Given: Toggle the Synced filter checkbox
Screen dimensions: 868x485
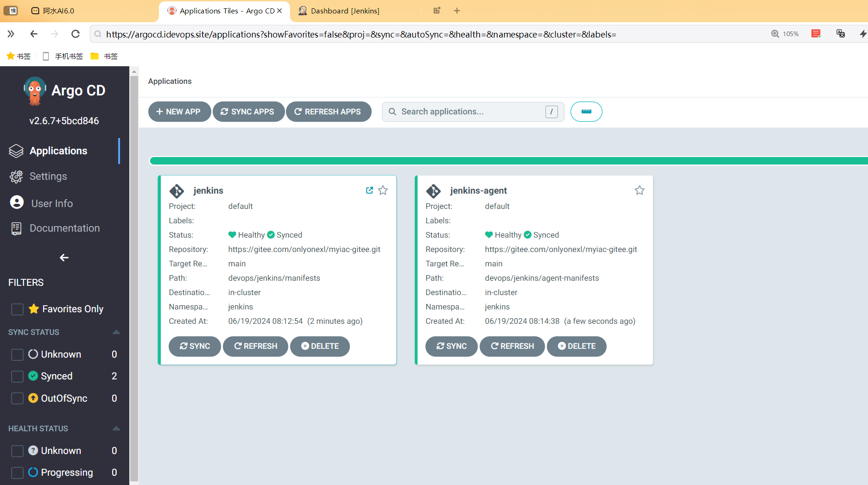Looking at the screenshot, I should [17, 376].
